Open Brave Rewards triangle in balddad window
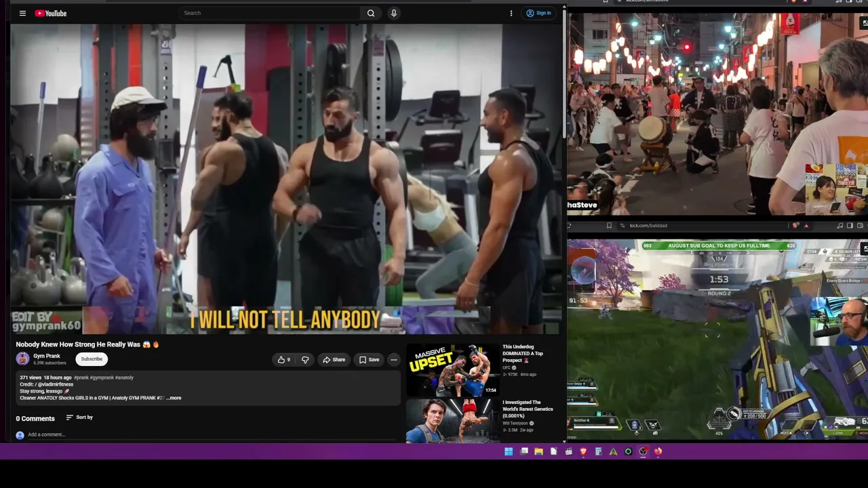Viewport: 868px width, 488px height. (806, 226)
